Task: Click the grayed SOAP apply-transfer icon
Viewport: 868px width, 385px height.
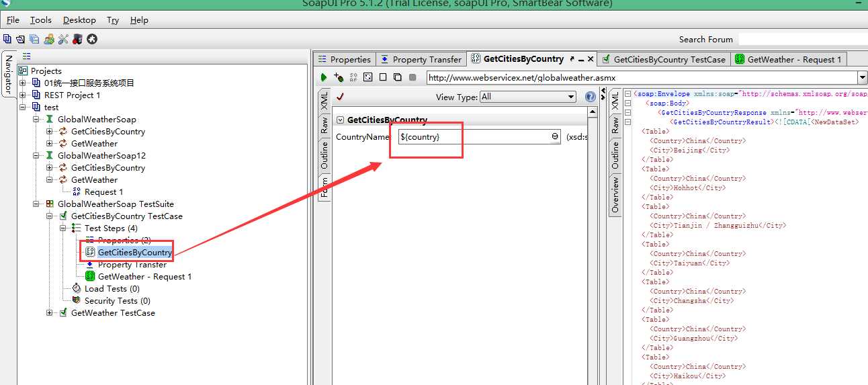Action: pyautogui.click(x=353, y=78)
